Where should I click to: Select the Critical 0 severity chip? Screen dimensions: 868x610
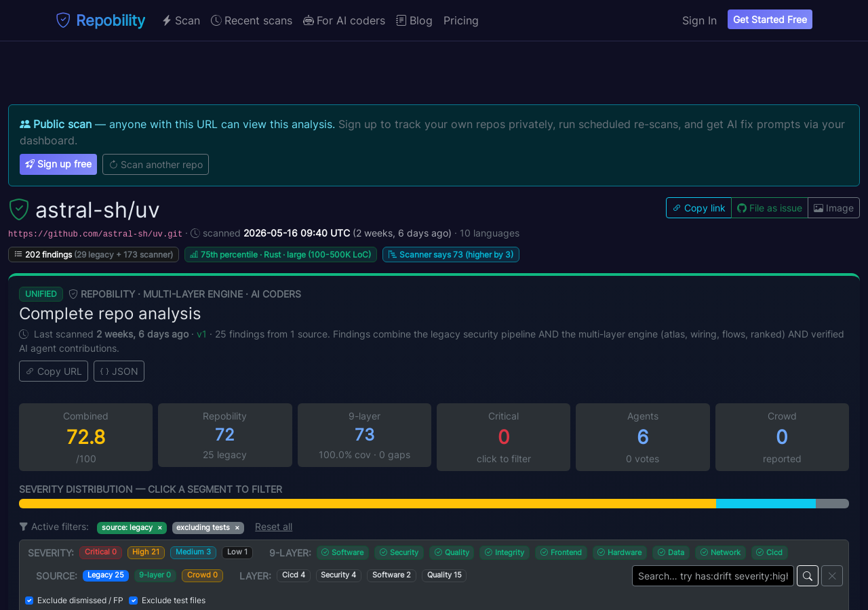pos(101,552)
